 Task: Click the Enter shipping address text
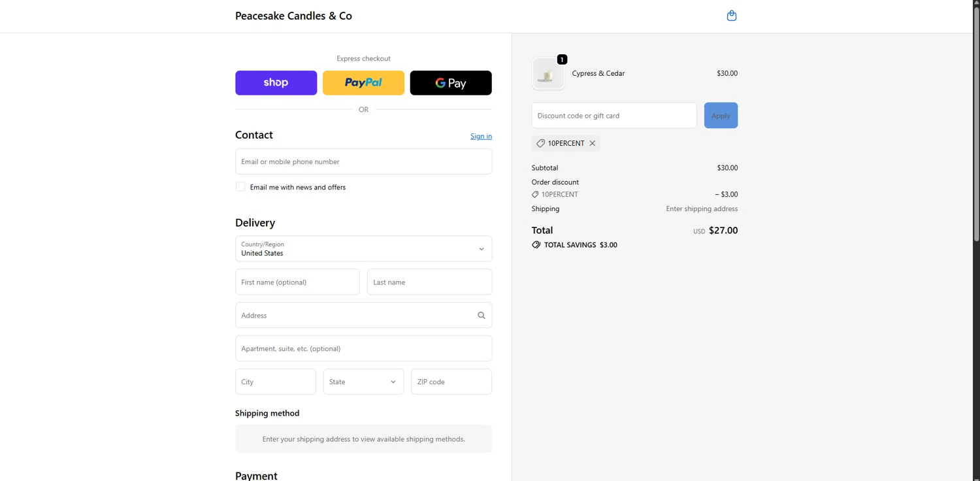(702, 209)
